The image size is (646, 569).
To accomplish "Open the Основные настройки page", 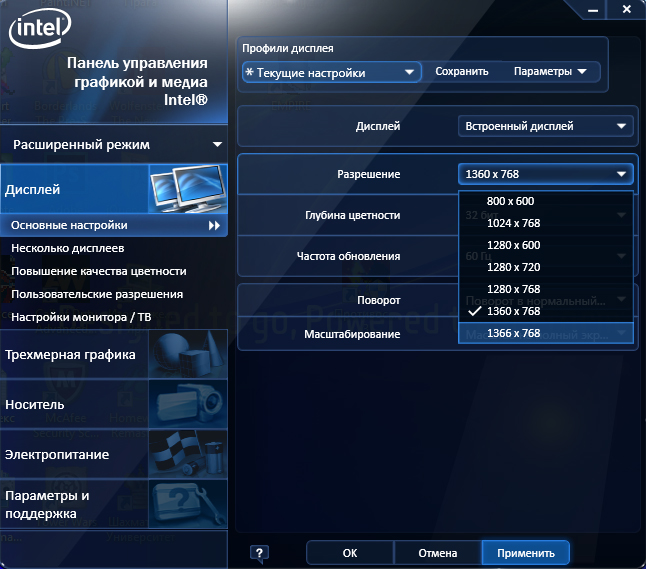I will (114, 225).
